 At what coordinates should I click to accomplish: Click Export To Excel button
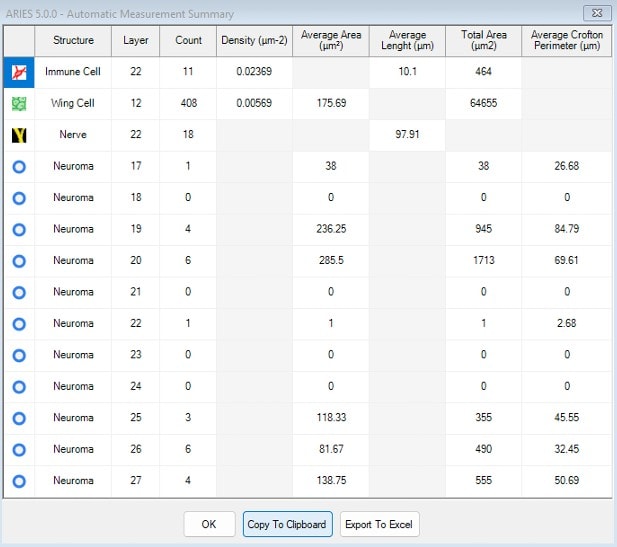[x=379, y=524]
